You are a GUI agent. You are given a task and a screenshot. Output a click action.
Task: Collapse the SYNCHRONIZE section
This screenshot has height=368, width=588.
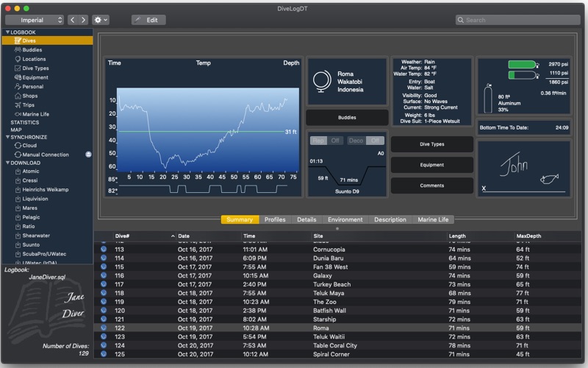[7, 137]
